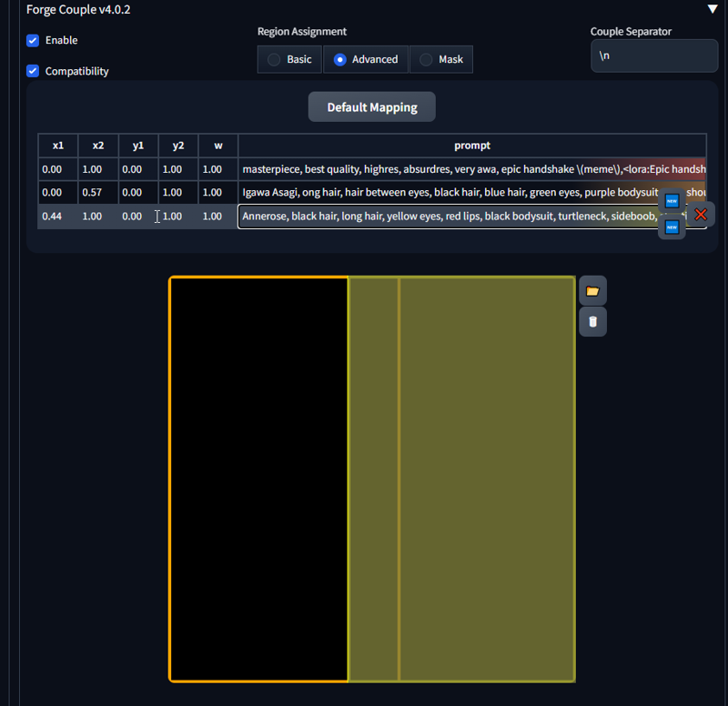728x706 pixels.
Task: Click the y1 cell in the masterpiece row
Action: 138,169
